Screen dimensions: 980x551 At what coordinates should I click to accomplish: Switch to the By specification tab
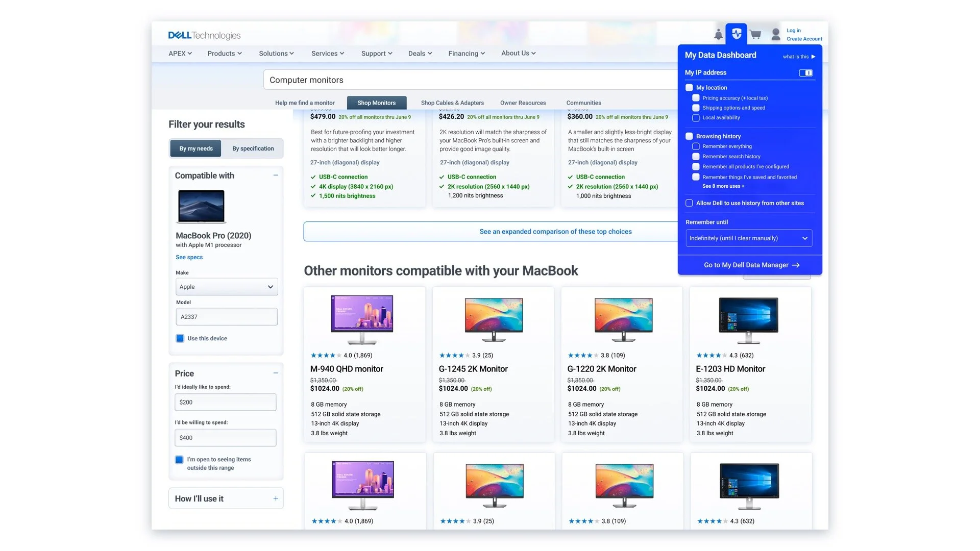pos(253,148)
